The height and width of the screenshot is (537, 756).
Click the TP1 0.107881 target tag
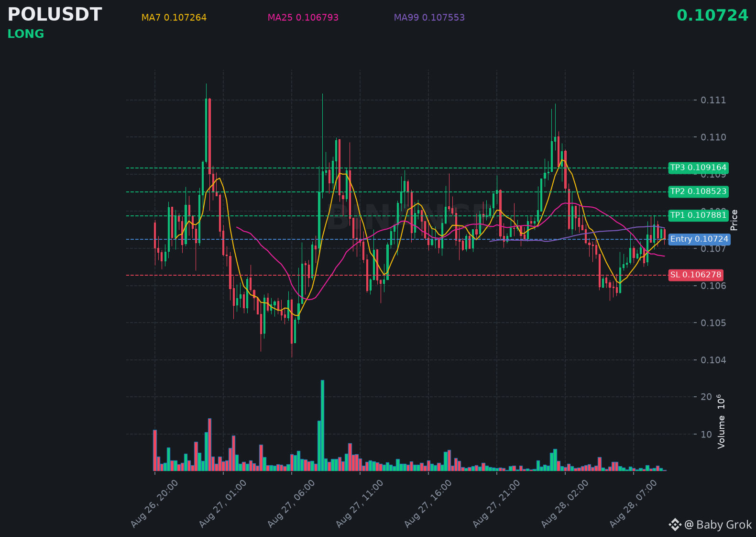coord(698,215)
